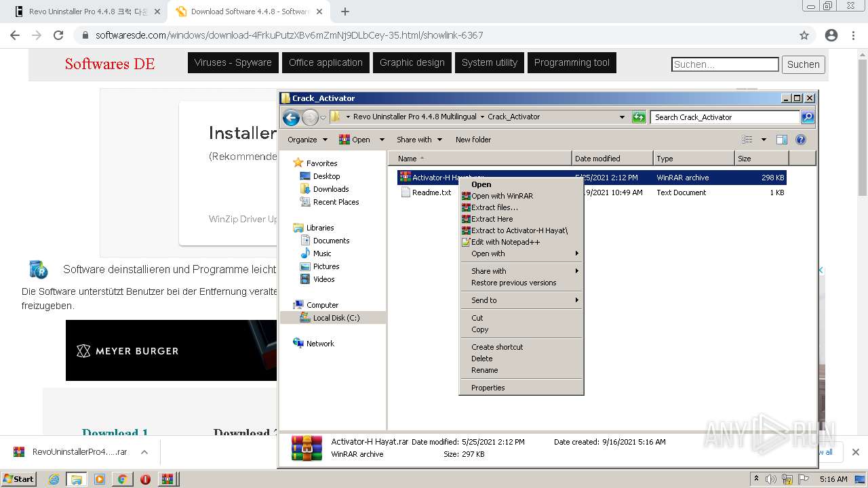Choose Open in the context menu

tap(521, 184)
